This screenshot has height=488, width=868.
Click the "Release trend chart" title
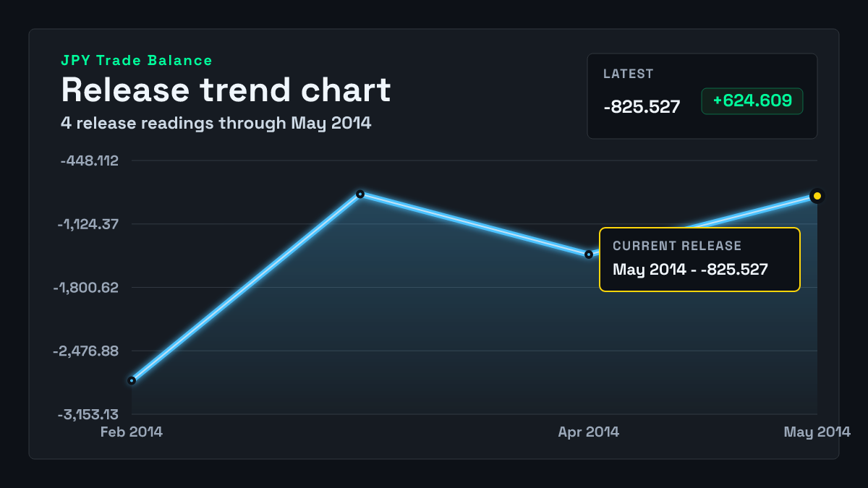click(x=226, y=90)
